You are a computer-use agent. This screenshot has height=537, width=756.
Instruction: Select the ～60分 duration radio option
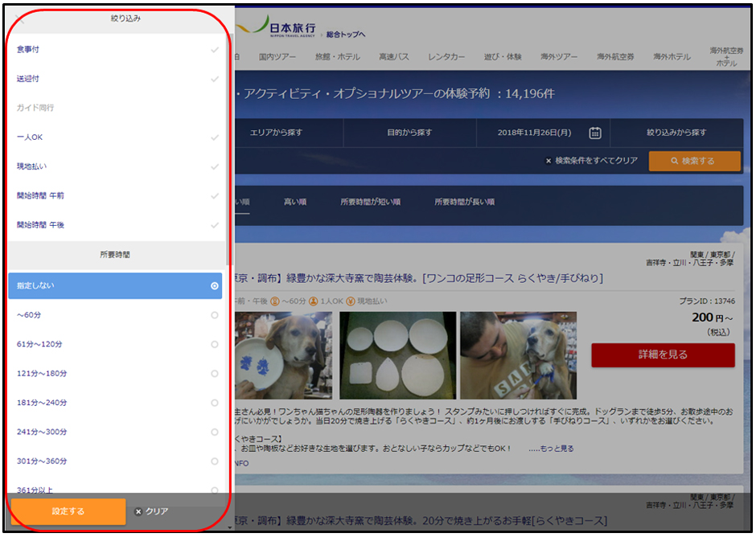214,315
